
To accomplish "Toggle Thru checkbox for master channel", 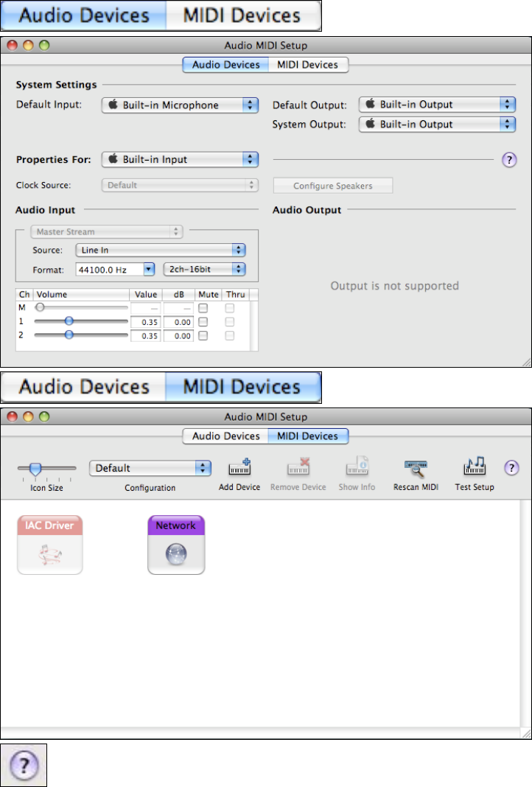I will [230, 308].
